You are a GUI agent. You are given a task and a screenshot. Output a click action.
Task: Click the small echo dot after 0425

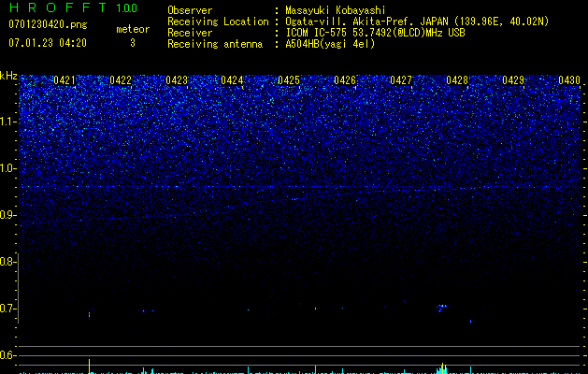point(315,309)
